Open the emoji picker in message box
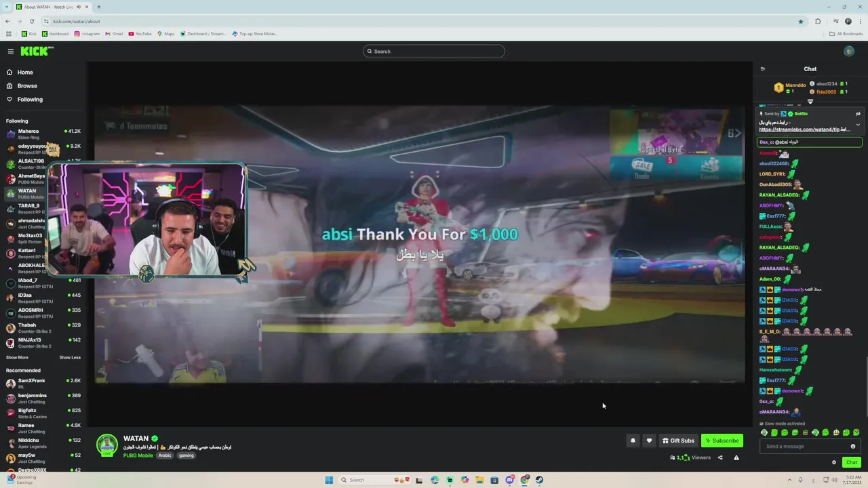The image size is (868, 488). (853, 446)
